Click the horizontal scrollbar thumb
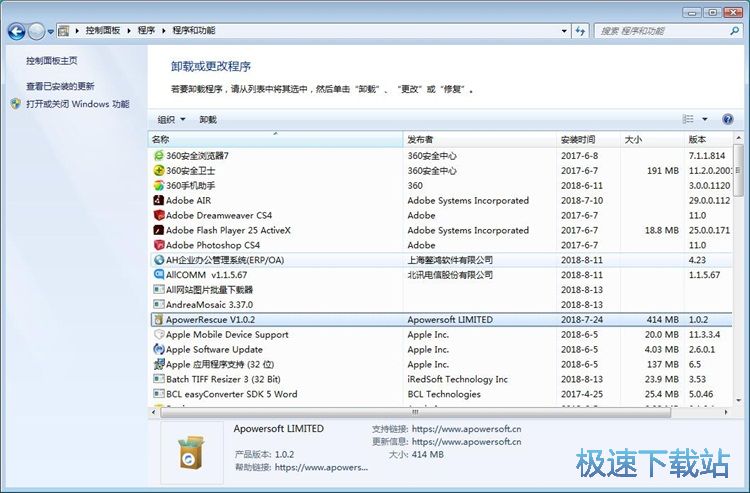 click(x=415, y=412)
